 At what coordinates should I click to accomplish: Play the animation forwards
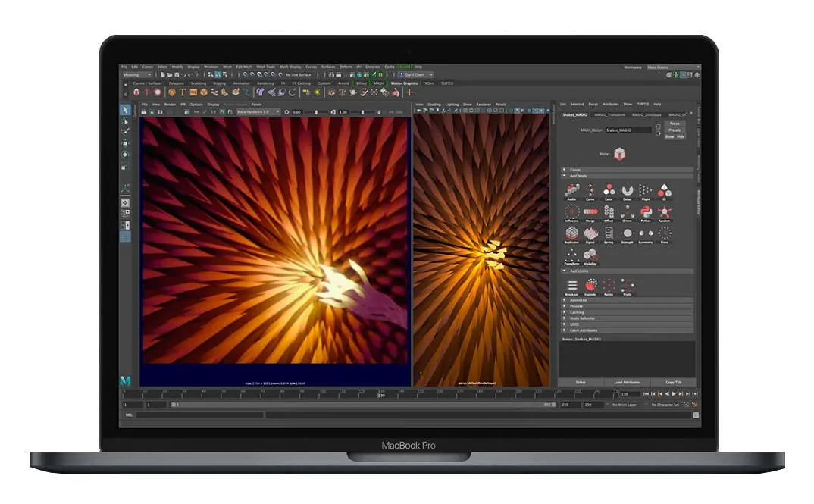tap(674, 394)
